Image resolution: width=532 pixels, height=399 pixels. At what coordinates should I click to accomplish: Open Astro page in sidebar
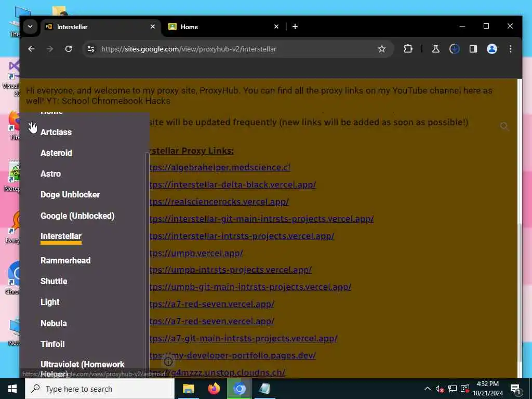pyautogui.click(x=50, y=174)
